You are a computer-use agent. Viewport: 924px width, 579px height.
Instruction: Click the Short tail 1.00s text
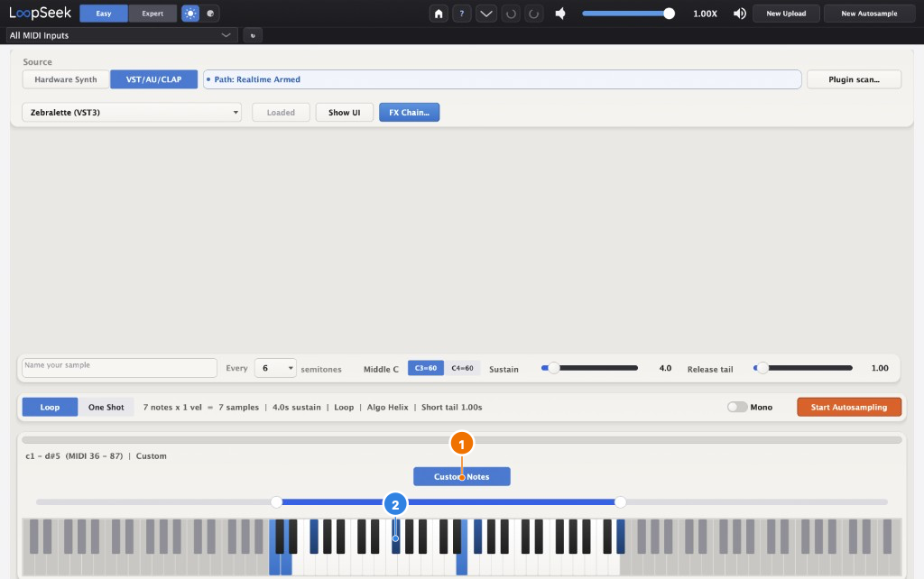click(451, 407)
